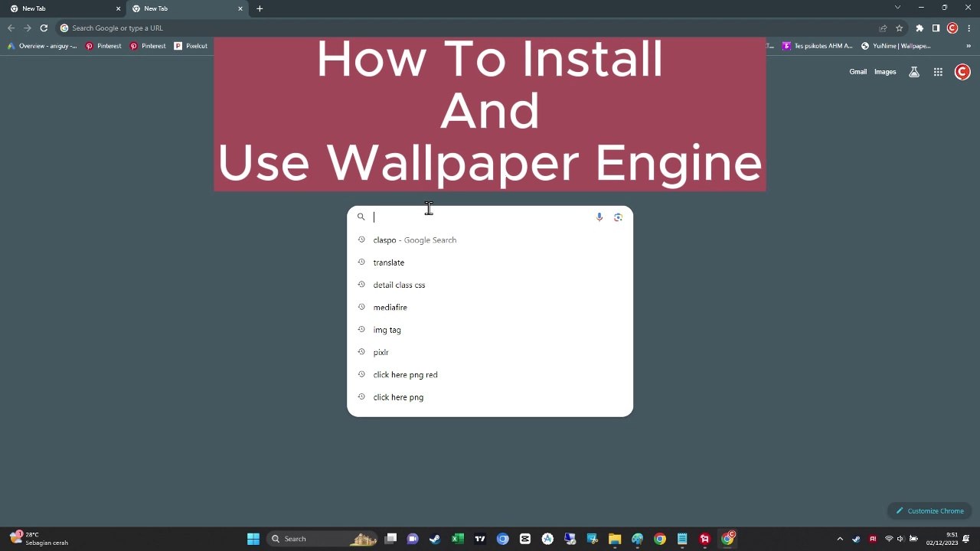Click the Chrome profile avatar icon

[x=962, y=71]
